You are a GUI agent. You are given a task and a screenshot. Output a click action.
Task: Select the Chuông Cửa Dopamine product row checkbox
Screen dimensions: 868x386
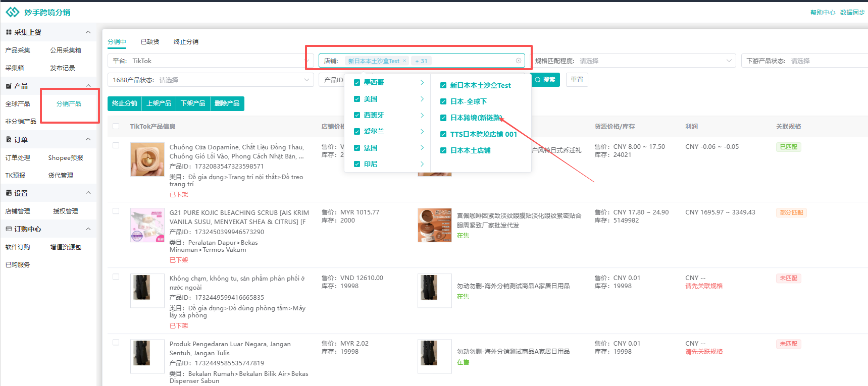116,145
